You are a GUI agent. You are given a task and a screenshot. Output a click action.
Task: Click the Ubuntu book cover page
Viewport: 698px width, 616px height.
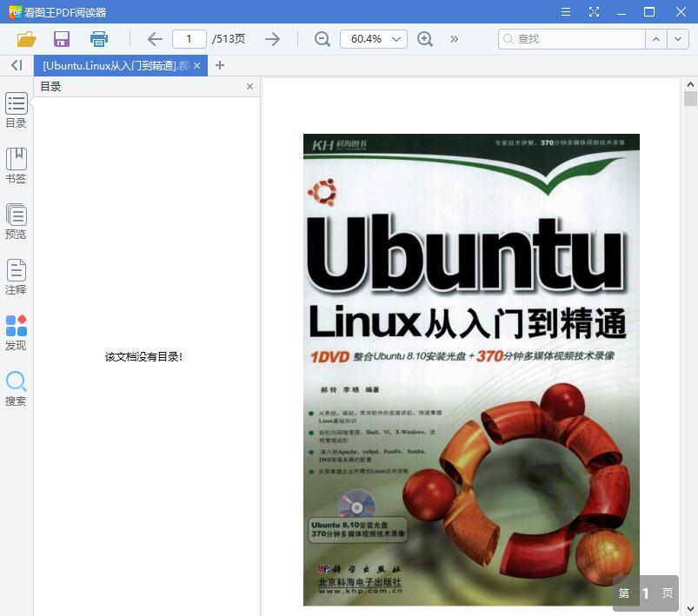click(x=471, y=369)
